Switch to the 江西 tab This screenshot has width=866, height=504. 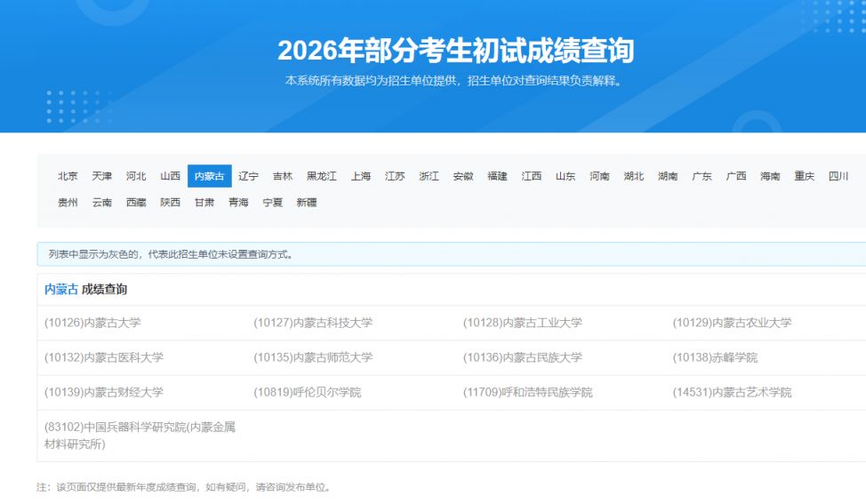(532, 176)
